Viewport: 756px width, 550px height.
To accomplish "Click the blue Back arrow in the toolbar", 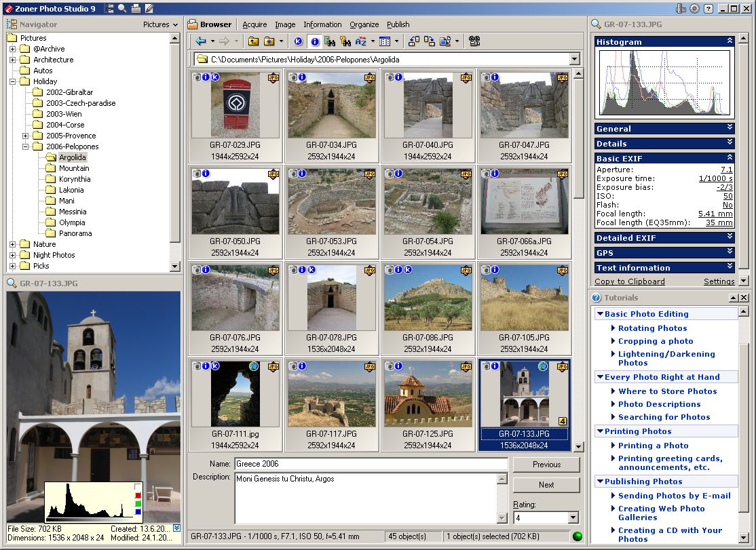I will (x=201, y=42).
